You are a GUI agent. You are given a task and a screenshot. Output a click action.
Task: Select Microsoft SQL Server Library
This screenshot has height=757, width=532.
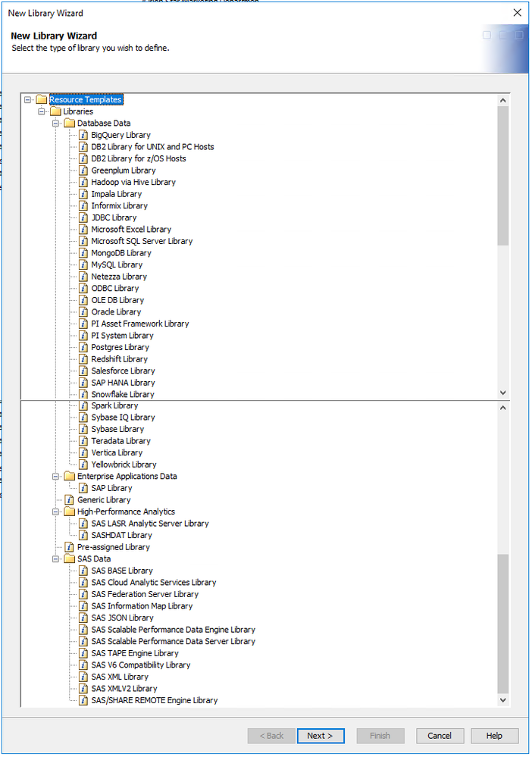[142, 241]
